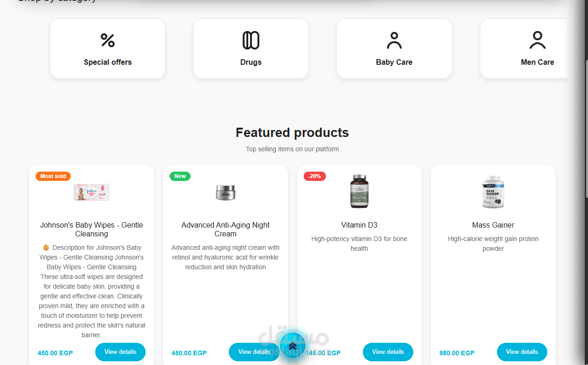This screenshot has width=588, height=365.
Task: Click the person icon for Men Care
Action: [x=537, y=40]
